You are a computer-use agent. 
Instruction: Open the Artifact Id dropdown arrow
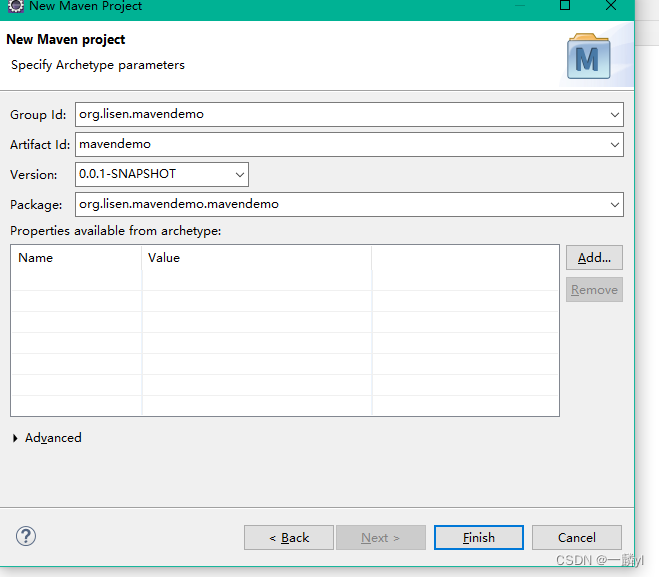614,145
